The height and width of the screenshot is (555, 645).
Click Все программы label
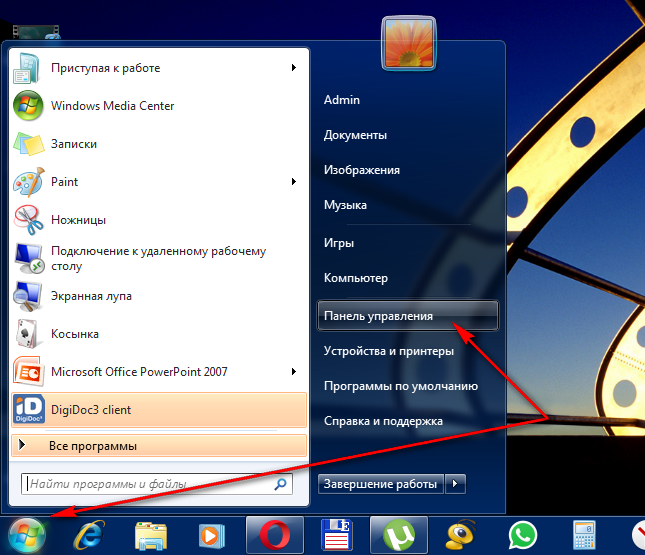coord(93,446)
